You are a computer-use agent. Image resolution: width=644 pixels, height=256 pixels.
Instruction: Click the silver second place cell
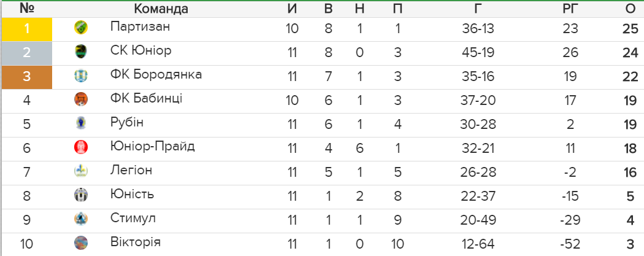(27, 53)
